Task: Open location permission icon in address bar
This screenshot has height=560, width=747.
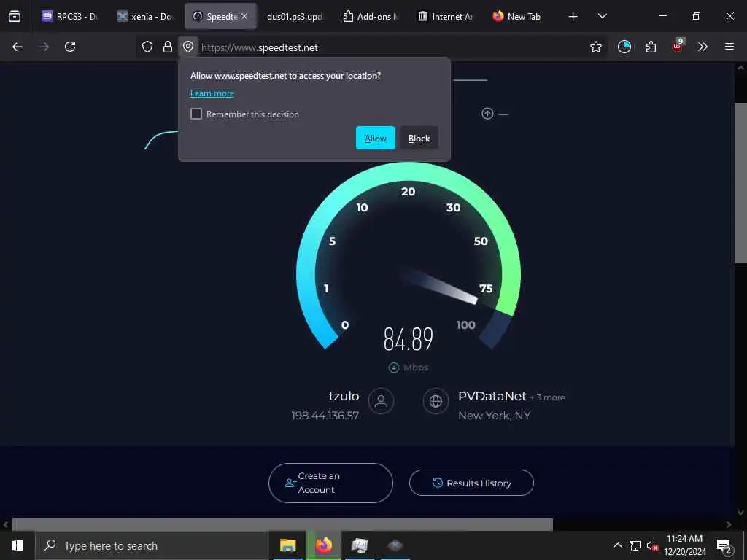Action: pos(188,47)
